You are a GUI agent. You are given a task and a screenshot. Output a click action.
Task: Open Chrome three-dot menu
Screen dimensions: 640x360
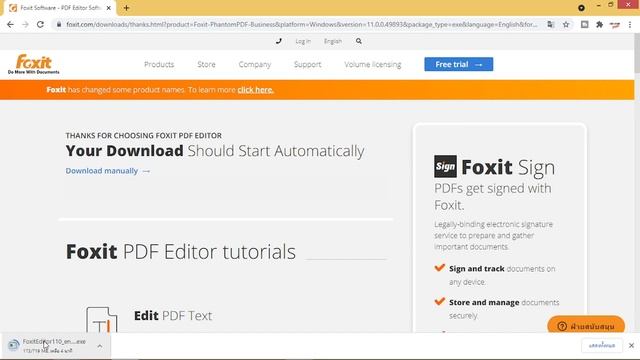coord(630,24)
